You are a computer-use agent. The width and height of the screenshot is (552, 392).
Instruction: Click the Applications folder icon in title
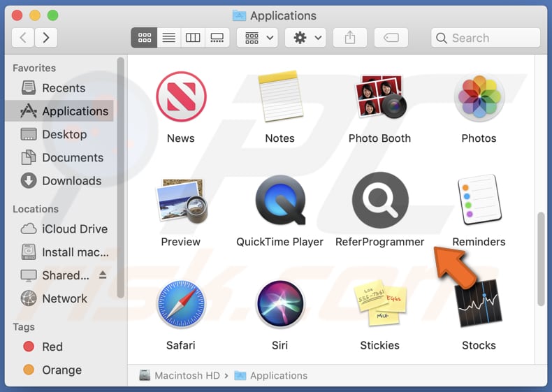(x=240, y=15)
